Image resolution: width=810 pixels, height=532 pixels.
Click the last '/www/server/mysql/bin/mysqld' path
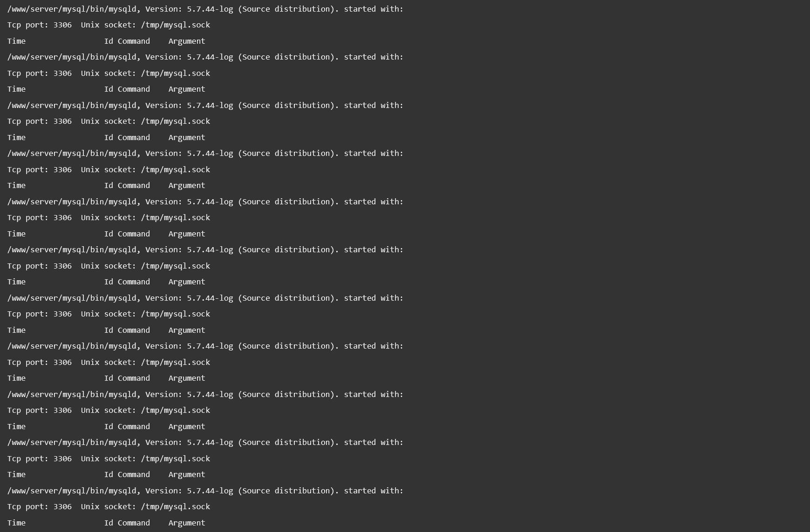tap(72, 491)
